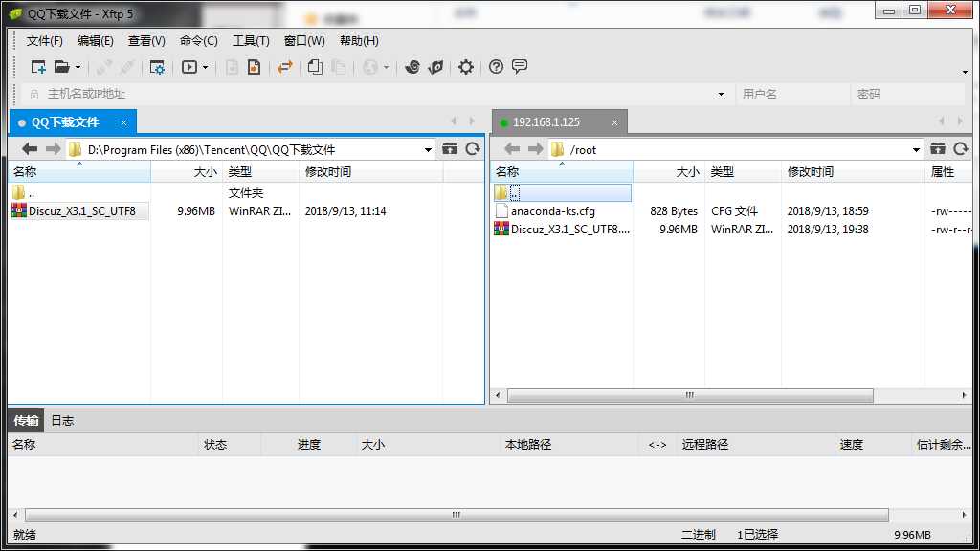The image size is (980, 551).
Task: Open the 文件(F) menu
Action: click(x=44, y=41)
